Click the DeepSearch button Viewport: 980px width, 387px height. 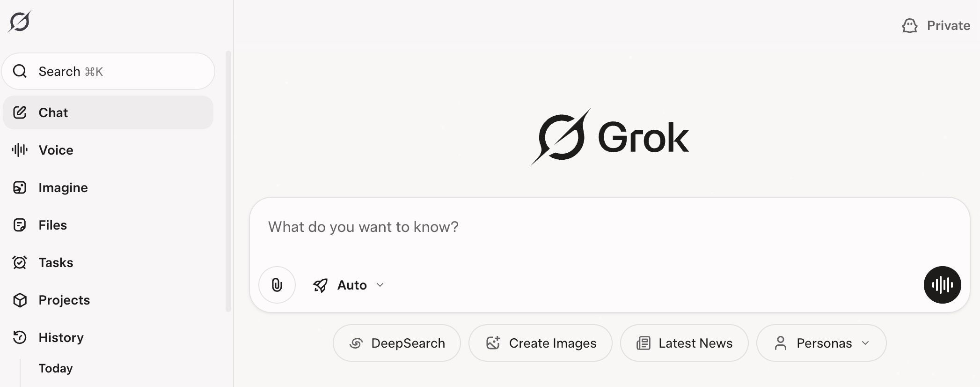[x=397, y=343]
